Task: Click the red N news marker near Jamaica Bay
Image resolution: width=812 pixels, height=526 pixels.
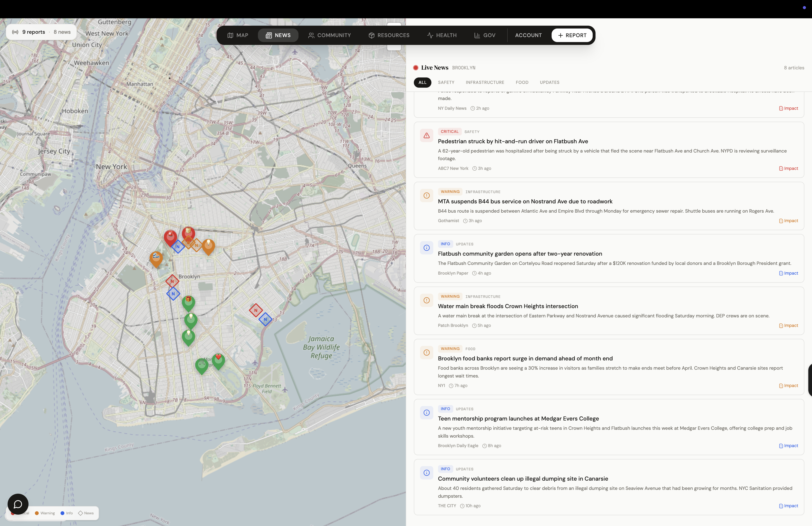Action: 255,310
